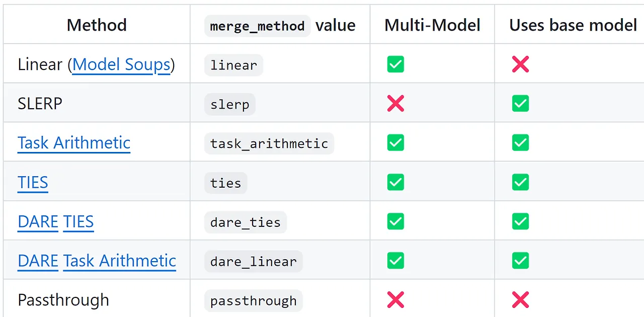Open the Task Arithmetic link
Image resolution: width=644 pixels, height=317 pixels.
[74, 143]
